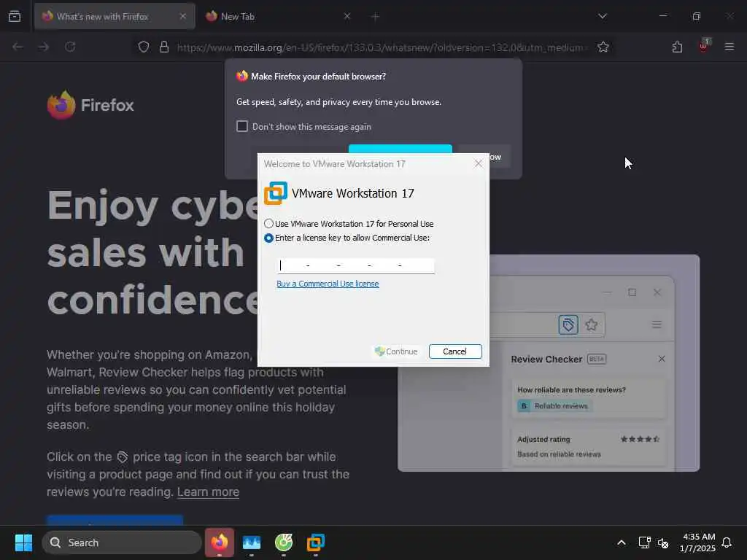Open the Learn more link about Review Checker
The image size is (747, 560).
coord(208,492)
